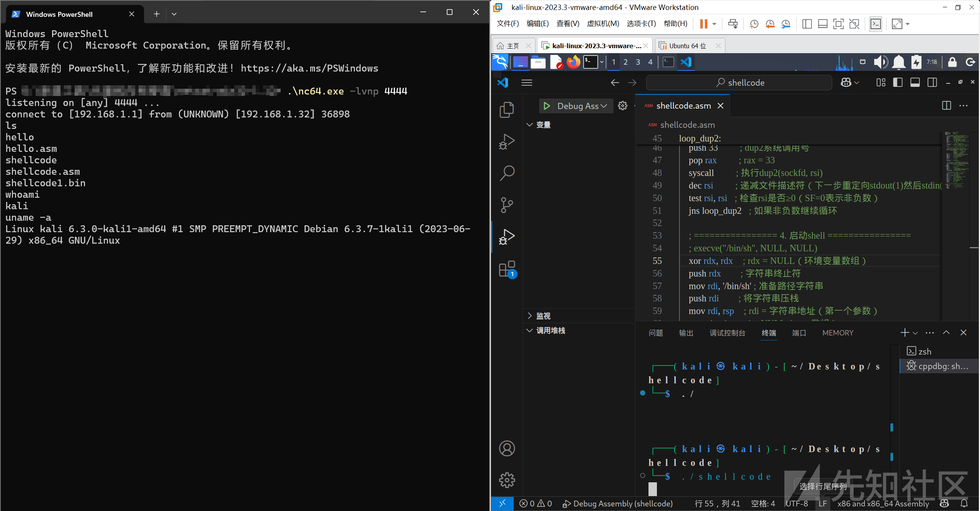This screenshot has height=511, width=980.
Task: Open the new terminal launch profile dropdown arrow
Action: 915,333
